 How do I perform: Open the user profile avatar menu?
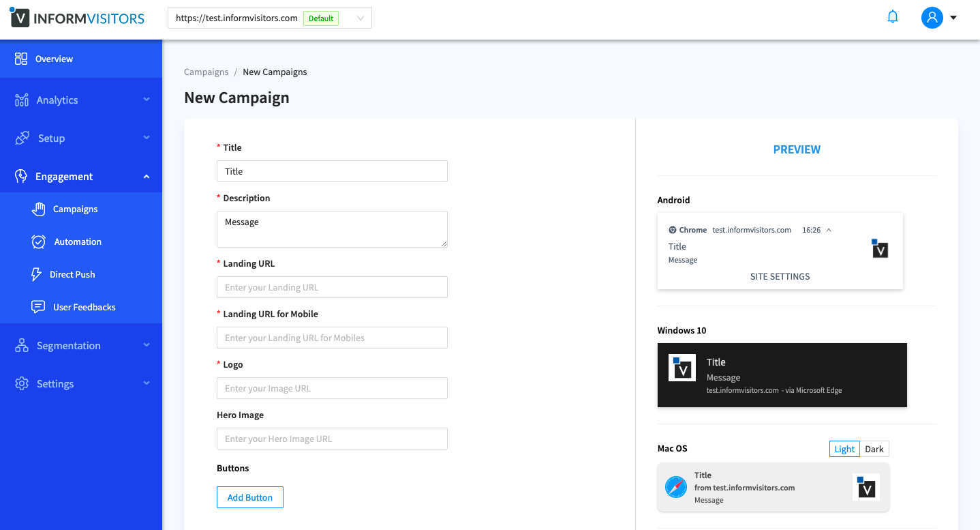coord(932,18)
